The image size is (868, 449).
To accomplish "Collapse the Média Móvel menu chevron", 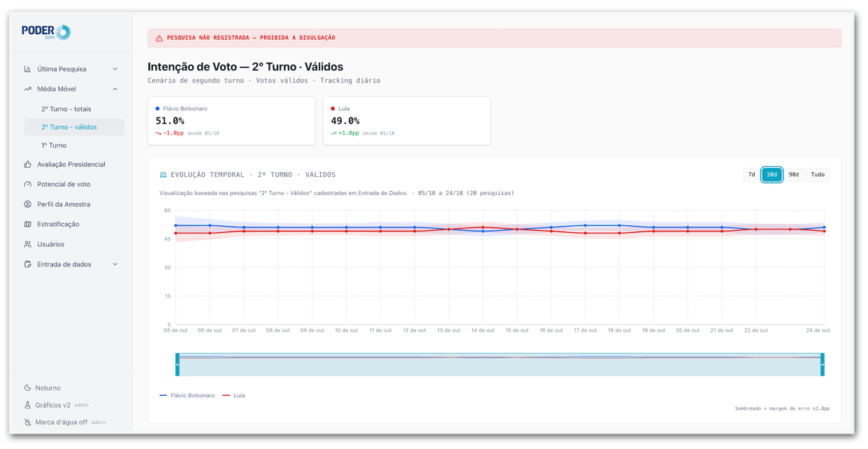I will coord(115,89).
